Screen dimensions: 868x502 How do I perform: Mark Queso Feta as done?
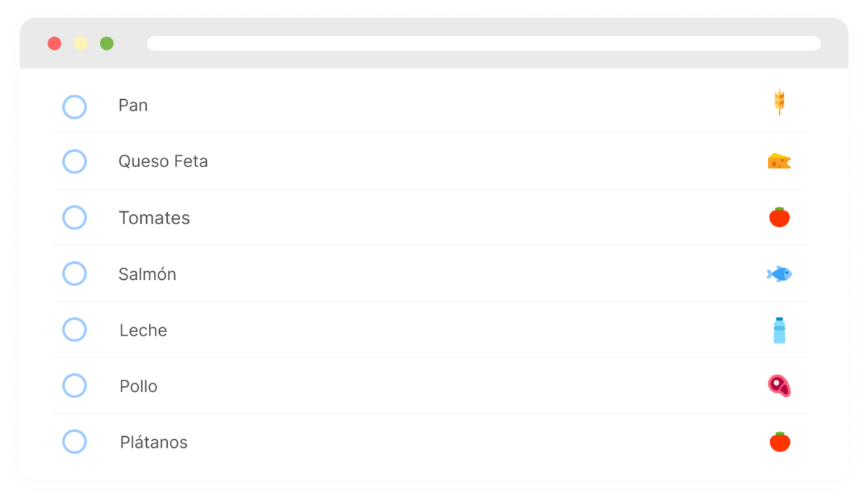coord(75,161)
